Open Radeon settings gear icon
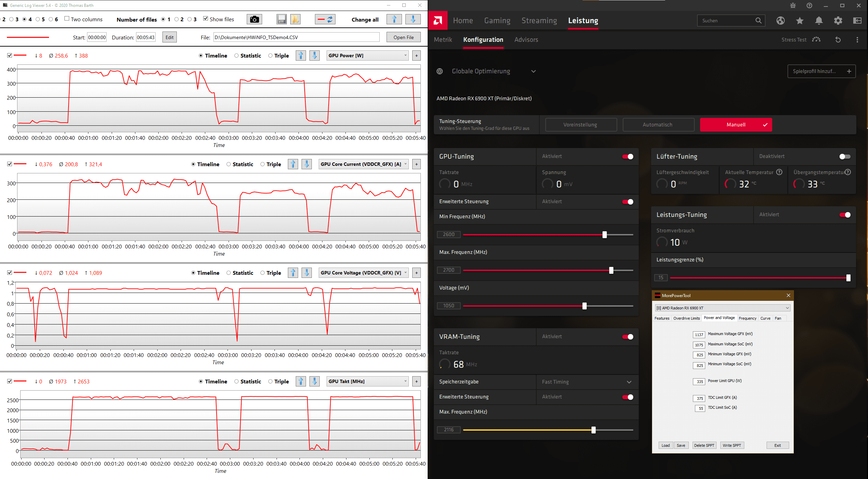Screen dimensions: 868x479 (838, 21)
